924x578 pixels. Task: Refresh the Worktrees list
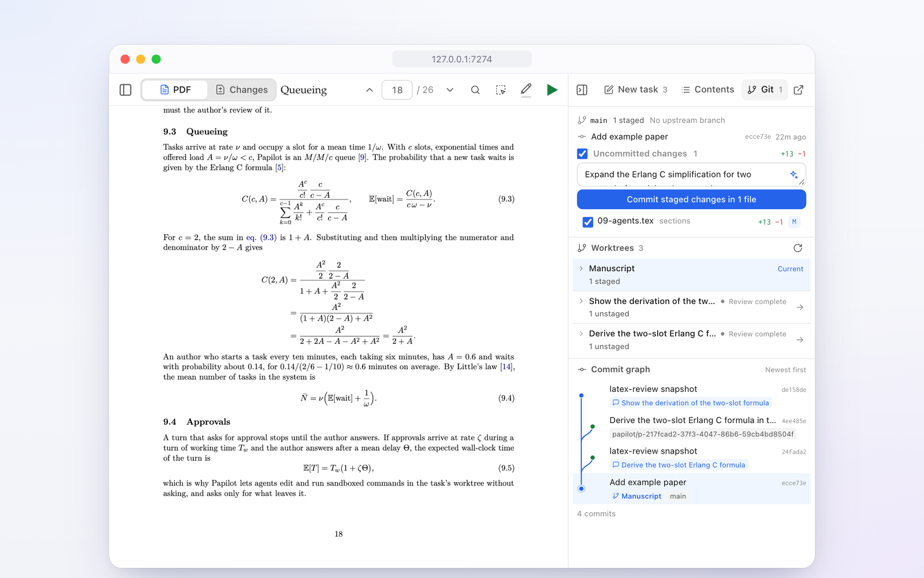click(798, 248)
